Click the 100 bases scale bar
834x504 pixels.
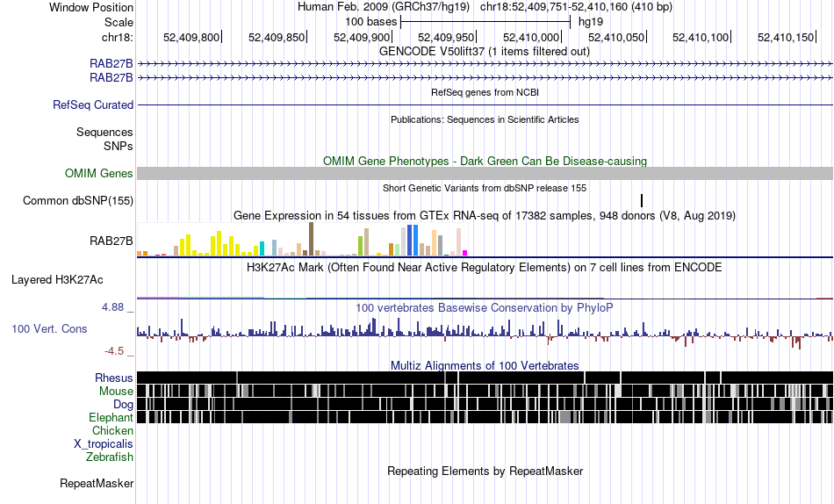click(485, 22)
